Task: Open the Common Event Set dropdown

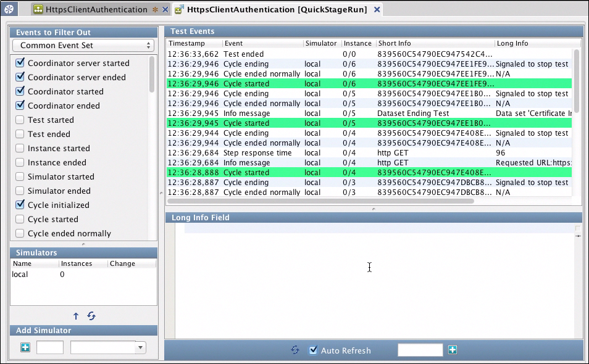Action: pos(83,46)
